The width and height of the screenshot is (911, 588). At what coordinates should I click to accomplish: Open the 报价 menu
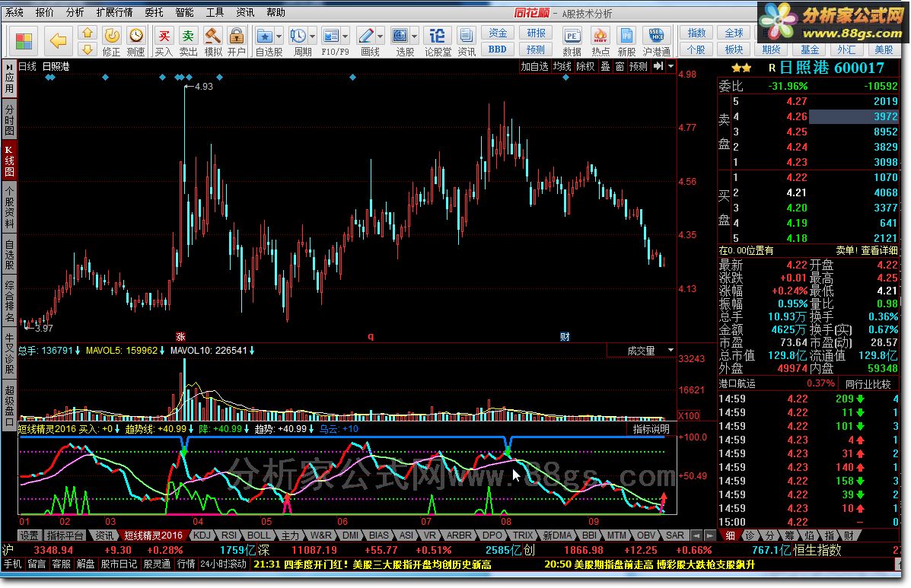point(44,12)
